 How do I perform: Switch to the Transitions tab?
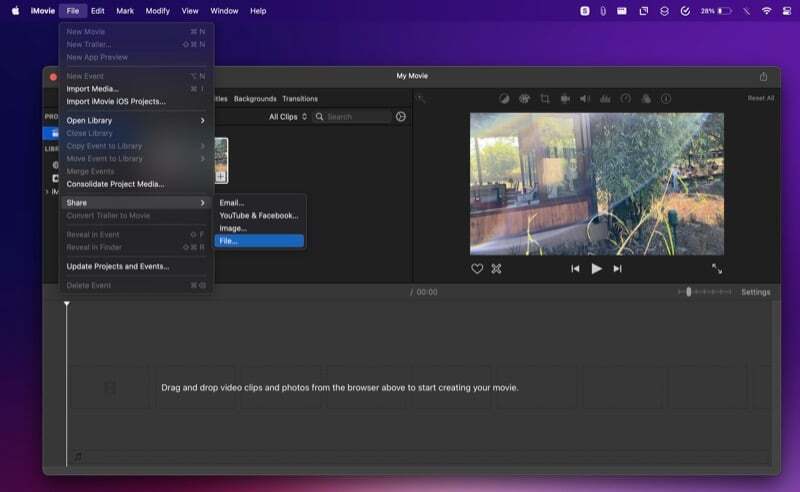(300, 99)
